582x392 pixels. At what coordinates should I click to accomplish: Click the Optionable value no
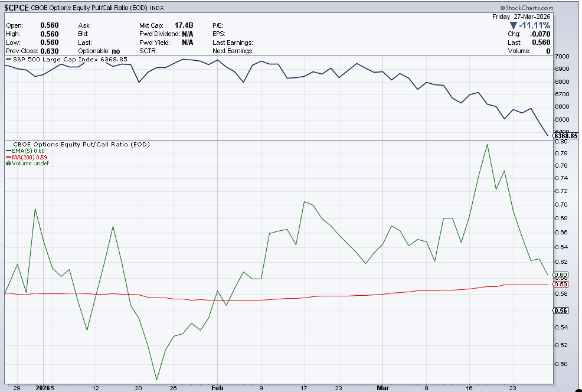[x=116, y=51]
